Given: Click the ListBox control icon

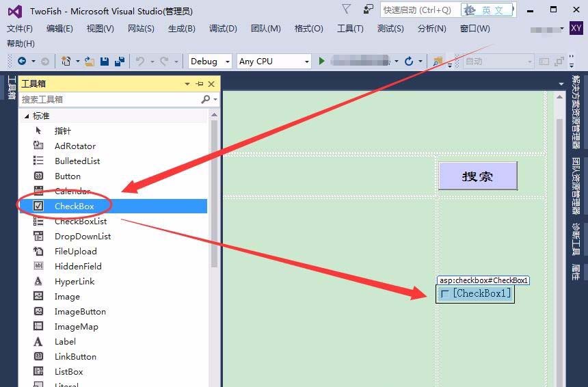Looking at the screenshot, I should click(38, 371).
